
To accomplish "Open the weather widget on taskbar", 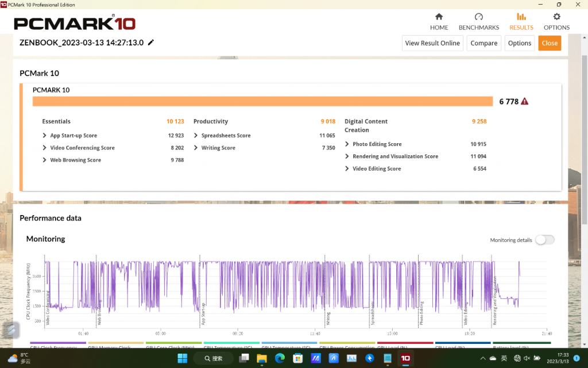I will (x=19, y=358).
